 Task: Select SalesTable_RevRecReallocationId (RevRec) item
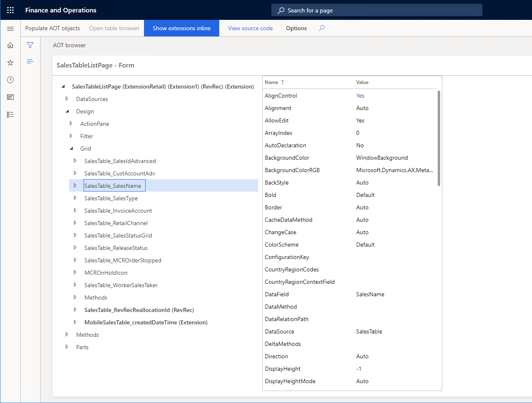click(x=139, y=310)
